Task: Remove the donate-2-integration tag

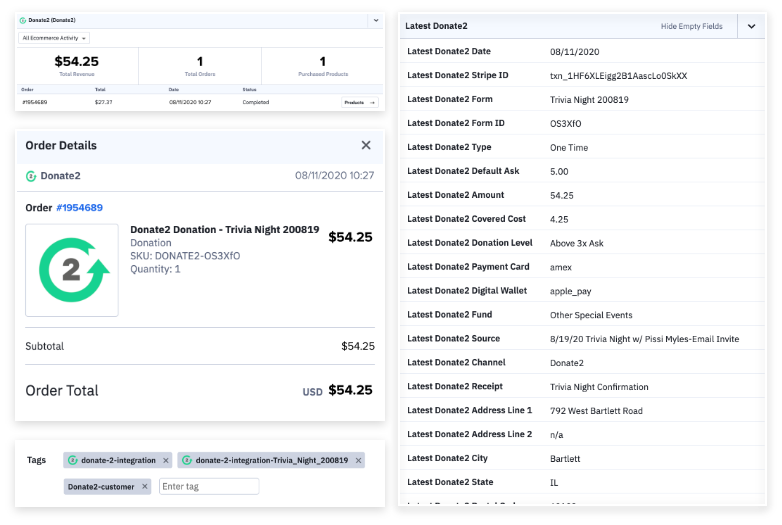Action: coord(166,460)
